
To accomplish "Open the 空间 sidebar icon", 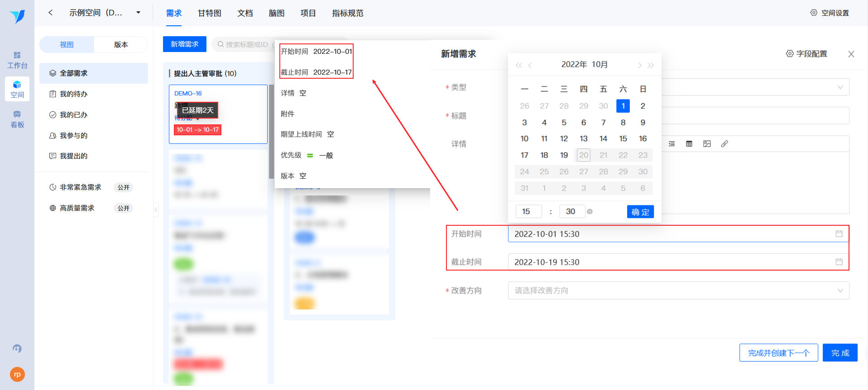I will [x=17, y=89].
